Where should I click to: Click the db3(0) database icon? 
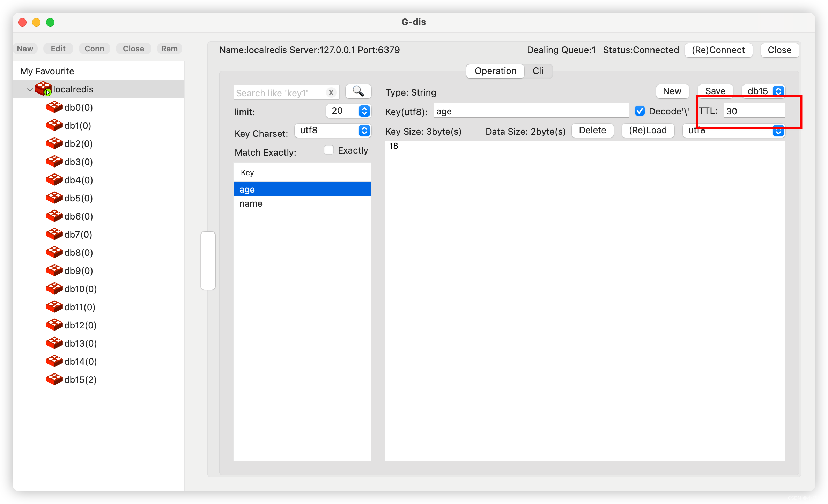(x=54, y=161)
